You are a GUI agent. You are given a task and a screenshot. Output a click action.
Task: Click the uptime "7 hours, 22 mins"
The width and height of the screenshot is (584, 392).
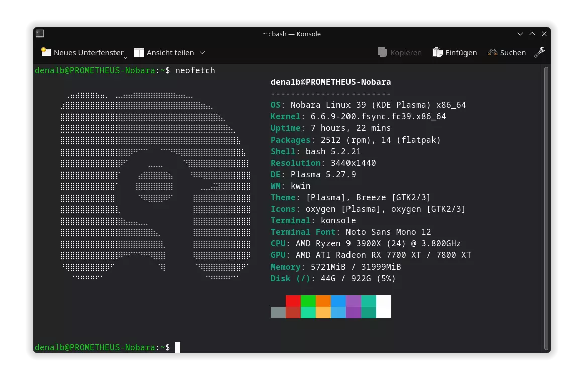(351, 128)
